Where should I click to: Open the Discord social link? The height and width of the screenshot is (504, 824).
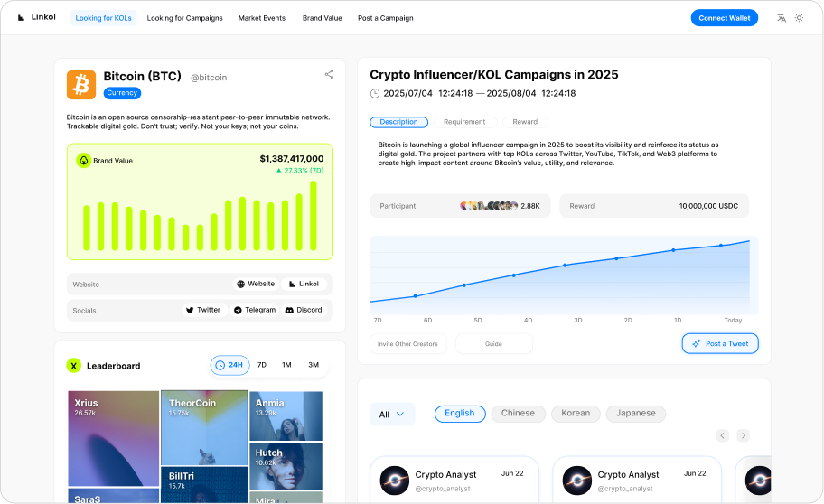(x=304, y=310)
